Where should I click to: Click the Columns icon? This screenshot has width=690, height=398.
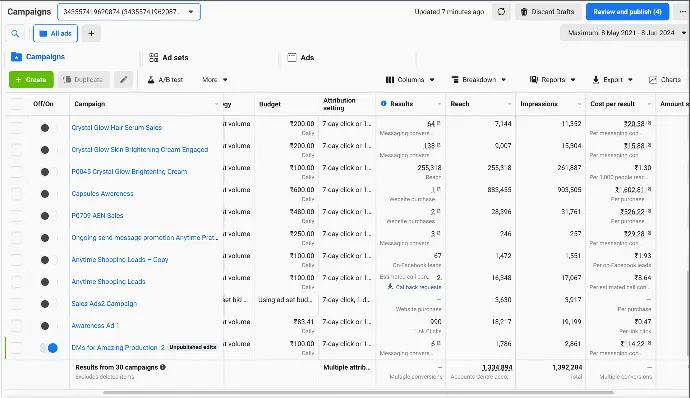[x=390, y=80]
